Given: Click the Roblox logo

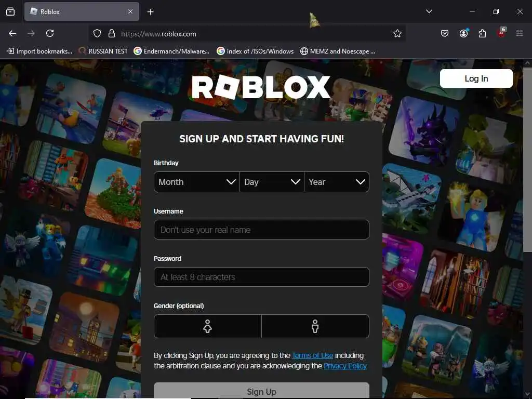Looking at the screenshot, I should pyautogui.click(x=261, y=87).
